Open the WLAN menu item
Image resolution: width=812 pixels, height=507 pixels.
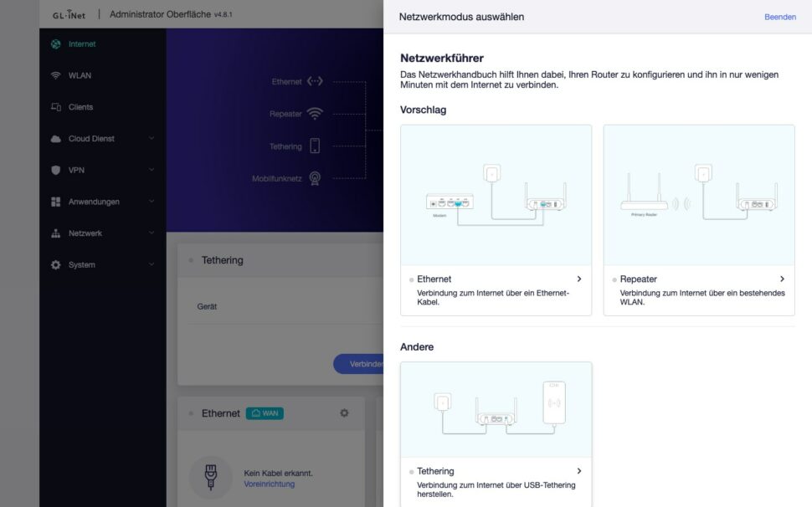pos(102,75)
